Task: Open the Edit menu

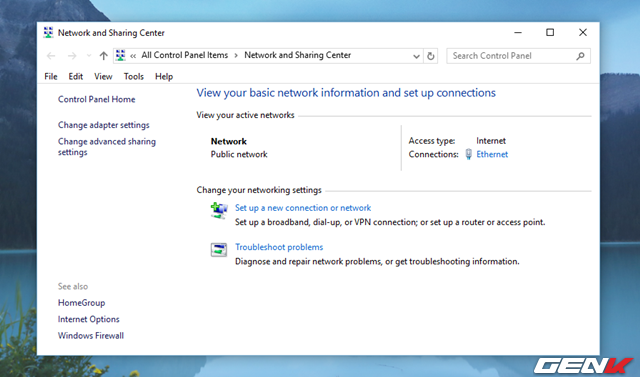Action: [x=76, y=77]
